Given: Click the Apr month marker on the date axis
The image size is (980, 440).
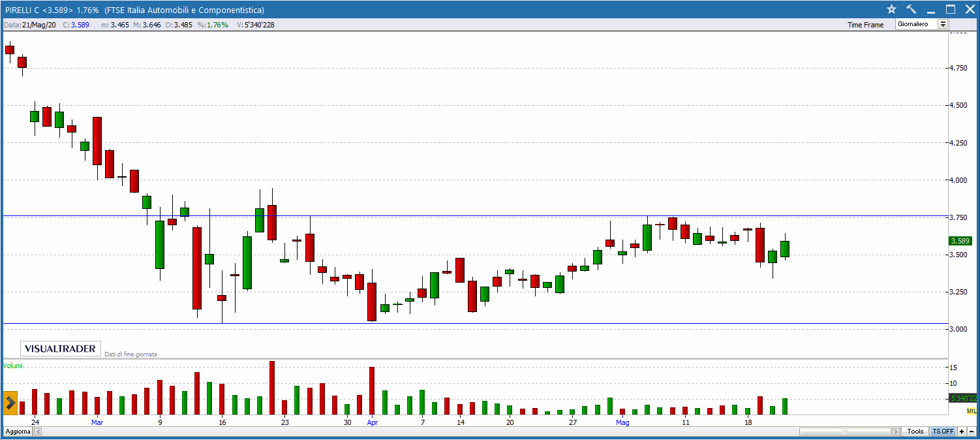Looking at the screenshot, I should [x=372, y=422].
